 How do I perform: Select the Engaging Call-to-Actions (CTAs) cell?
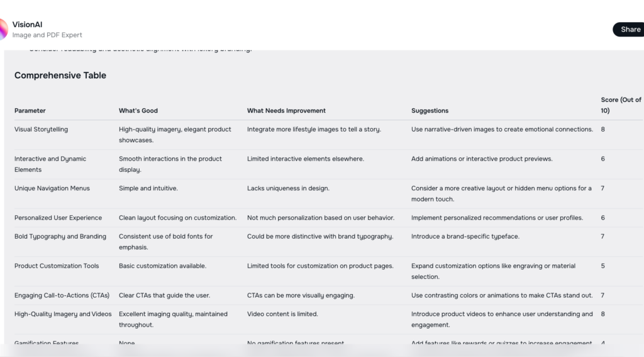click(x=62, y=295)
